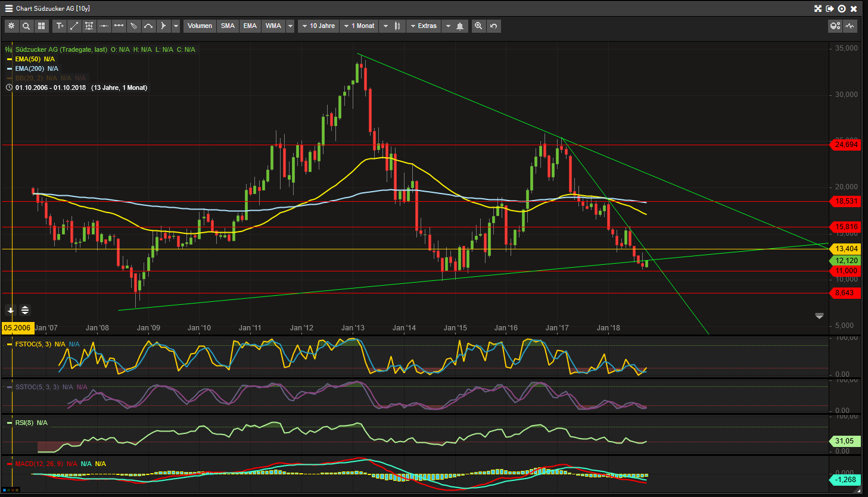Click the yellow 13,404 price level marker
868x497 pixels.
coord(846,249)
